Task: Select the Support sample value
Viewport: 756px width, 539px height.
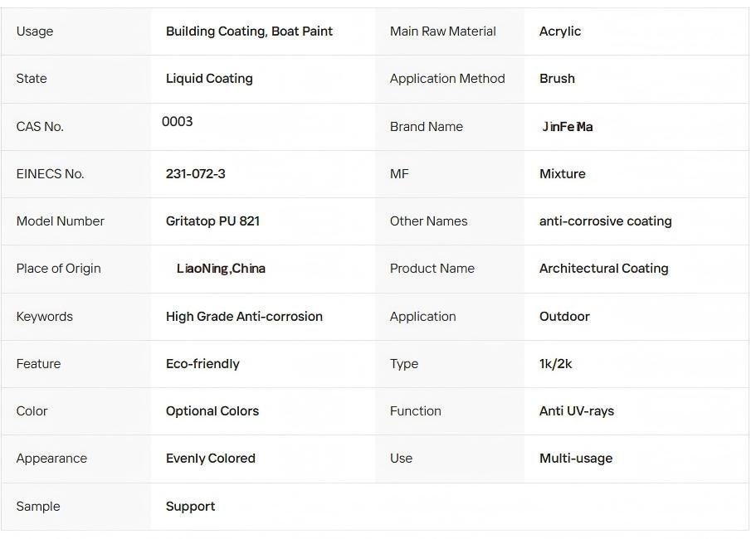Action: (x=190, y=507)
